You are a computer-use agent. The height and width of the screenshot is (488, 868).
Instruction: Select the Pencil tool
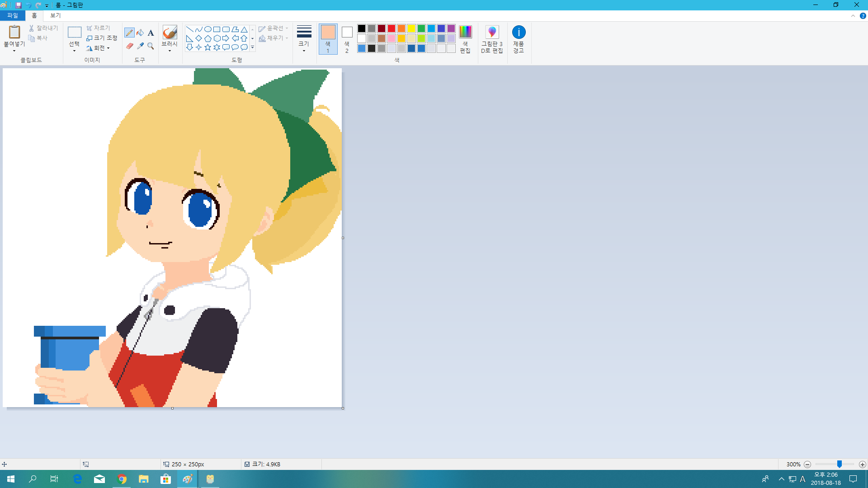pyautogui.click(x=130, y=33)
